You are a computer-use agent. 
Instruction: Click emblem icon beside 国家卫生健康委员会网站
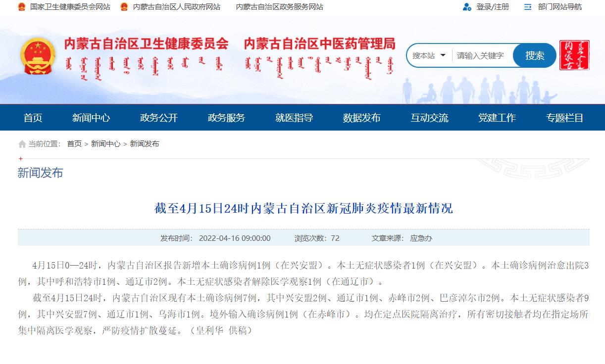point(22,7)
